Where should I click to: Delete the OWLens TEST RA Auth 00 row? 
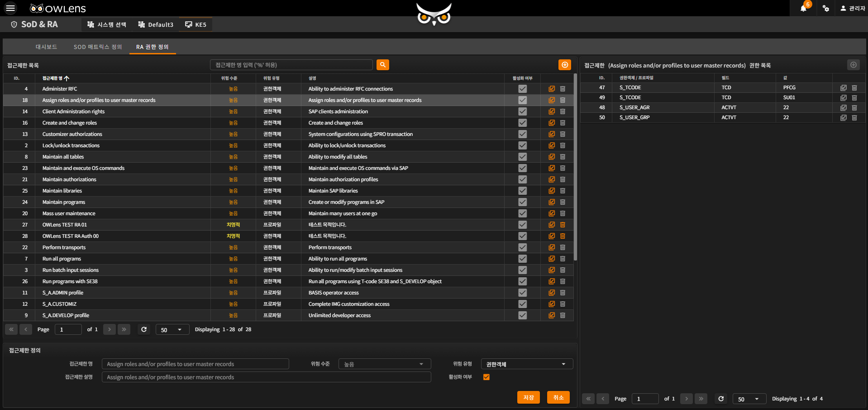pos(563,236)
